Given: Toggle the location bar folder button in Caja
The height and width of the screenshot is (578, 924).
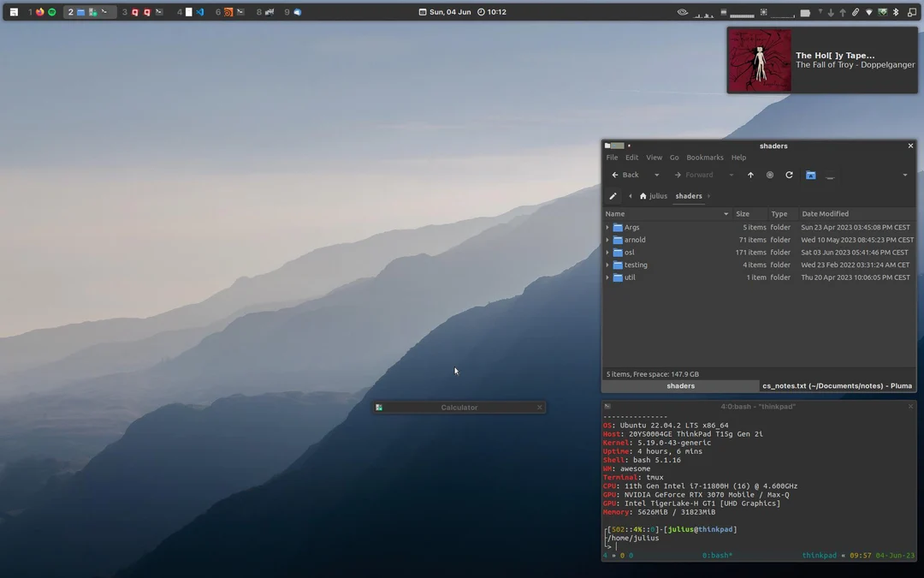Looking at the screenshot, I should (x=810, y=175).
